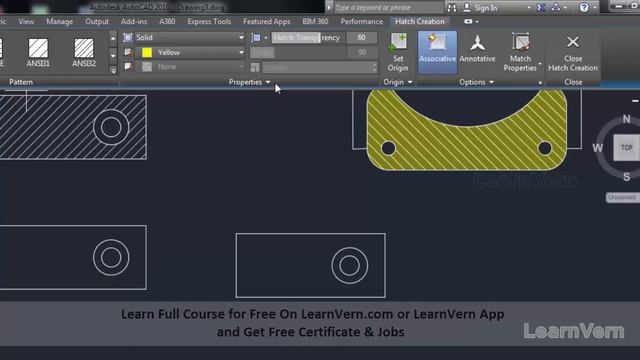Select the ANSI31 hatch pattern
The height and width of the screenshot is (360, 640).
click(x=38, y=52)
